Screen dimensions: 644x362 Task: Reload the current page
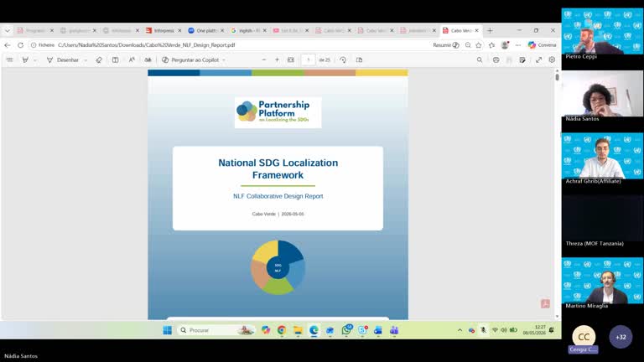click(x=20, y=45)
